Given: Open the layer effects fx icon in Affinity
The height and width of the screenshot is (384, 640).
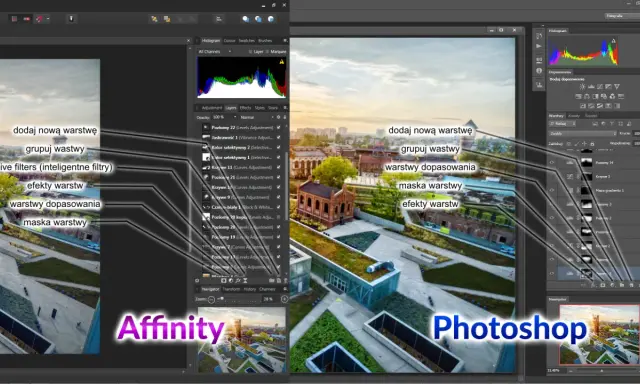Looking at the screenshot, I should (x=238, y=281).
